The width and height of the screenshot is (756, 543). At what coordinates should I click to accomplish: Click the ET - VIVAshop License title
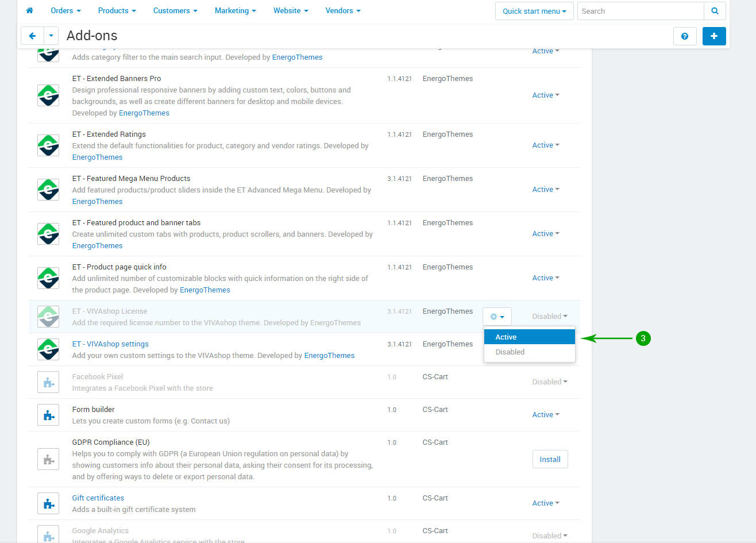[x=110, y=311]
